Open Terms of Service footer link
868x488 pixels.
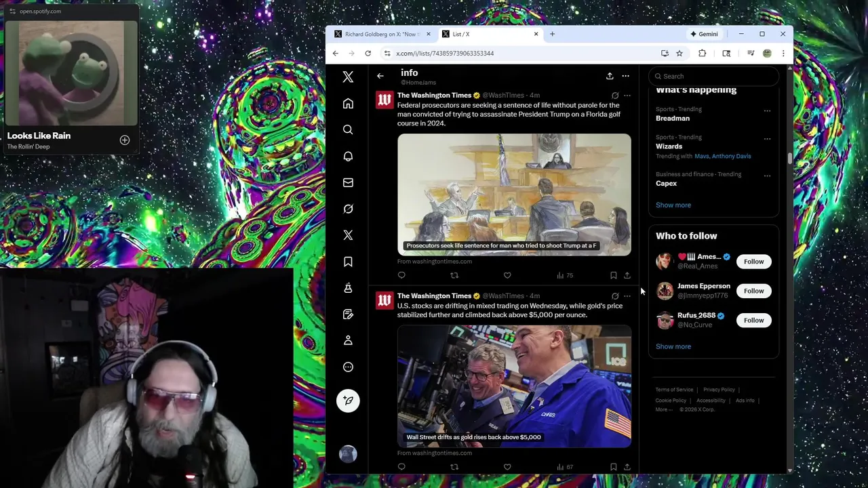pyautogui.click(x=674, y=390)
